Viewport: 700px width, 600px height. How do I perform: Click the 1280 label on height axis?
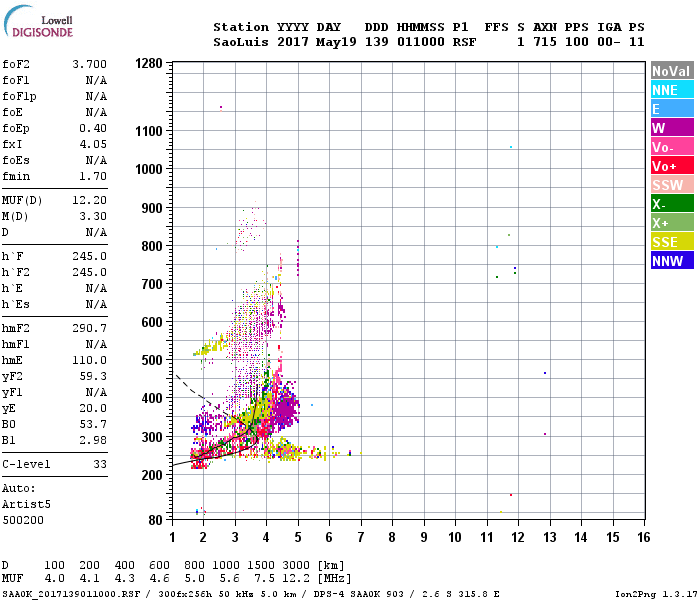(149, 63)
